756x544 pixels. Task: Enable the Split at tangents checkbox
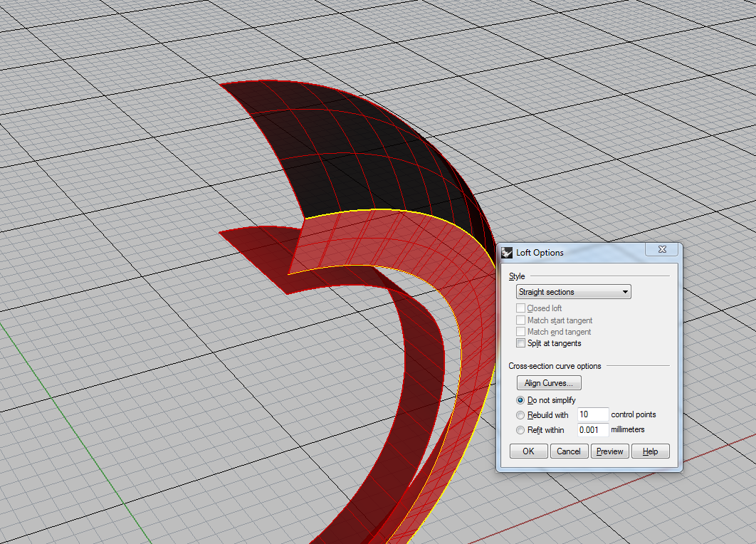pos(521,343)
